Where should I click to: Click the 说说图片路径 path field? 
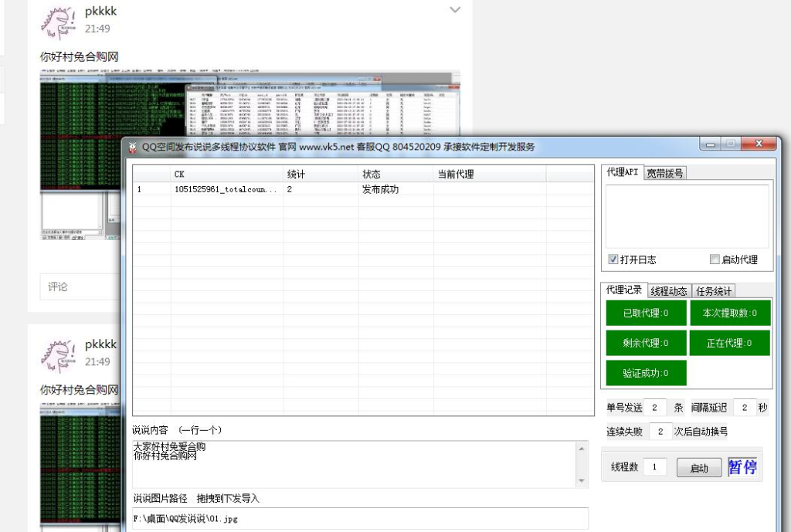(x=360, y=518)
